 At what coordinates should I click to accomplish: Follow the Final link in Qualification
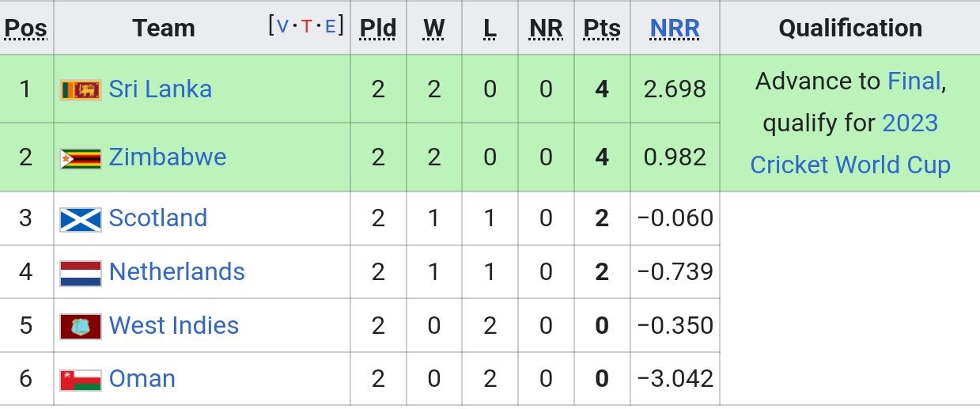point(914,81)
